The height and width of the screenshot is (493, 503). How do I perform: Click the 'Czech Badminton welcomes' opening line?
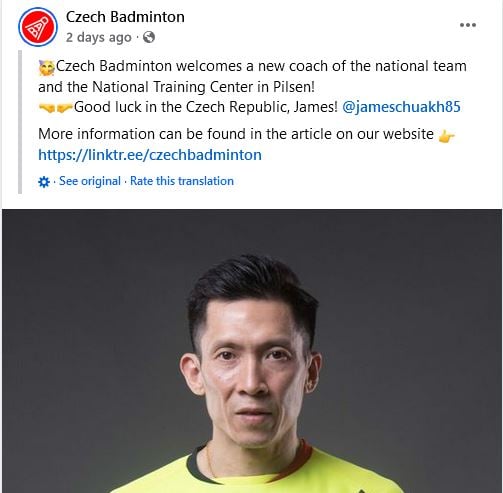[x=261, y=66]
